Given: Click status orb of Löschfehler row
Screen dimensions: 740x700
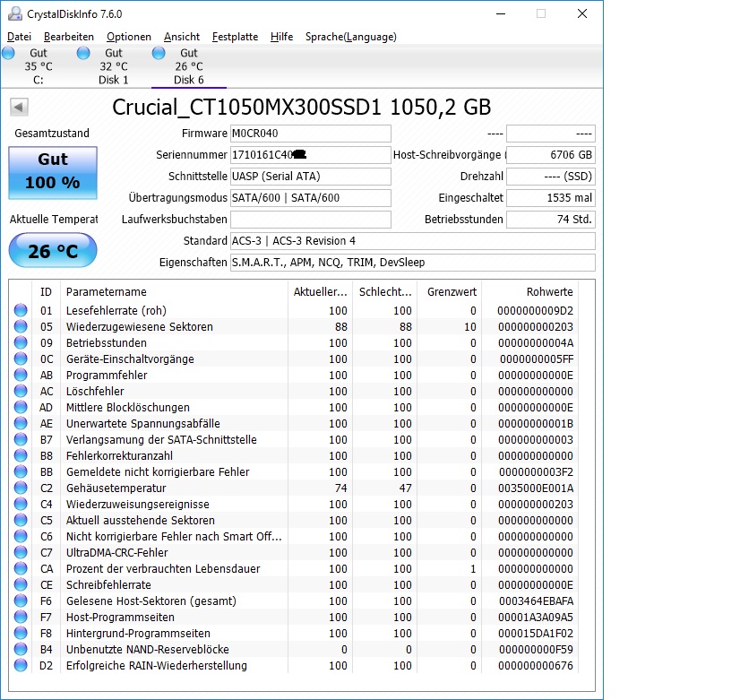Looking at the screenshot, I should click(21, 391).
